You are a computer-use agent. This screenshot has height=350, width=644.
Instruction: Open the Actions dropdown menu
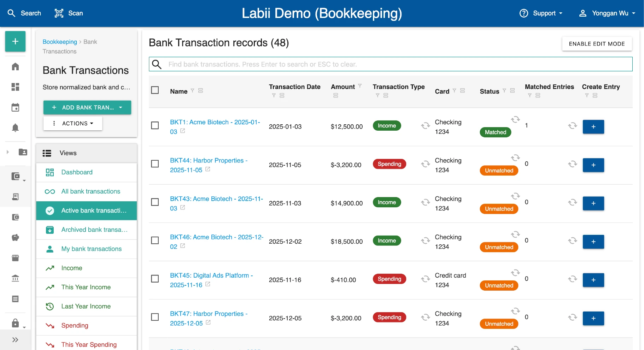click(x=73, y=123)
